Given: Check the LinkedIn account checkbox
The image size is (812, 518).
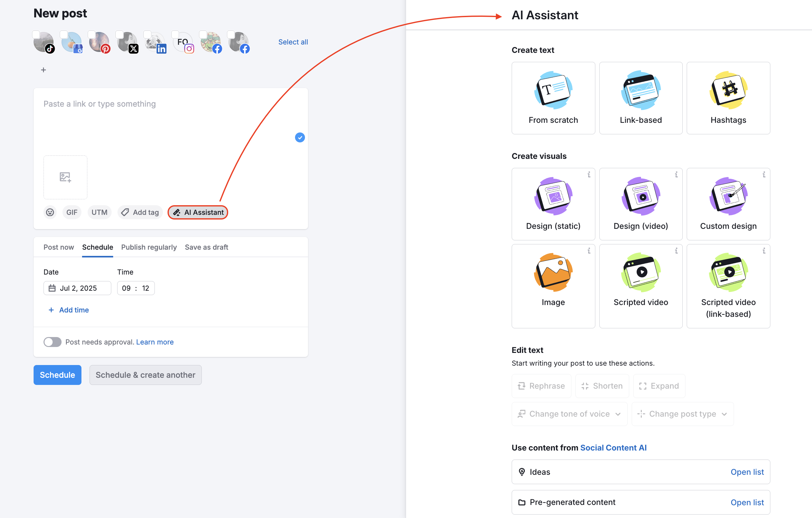Looking at the screenshot, I should [147, 34].
